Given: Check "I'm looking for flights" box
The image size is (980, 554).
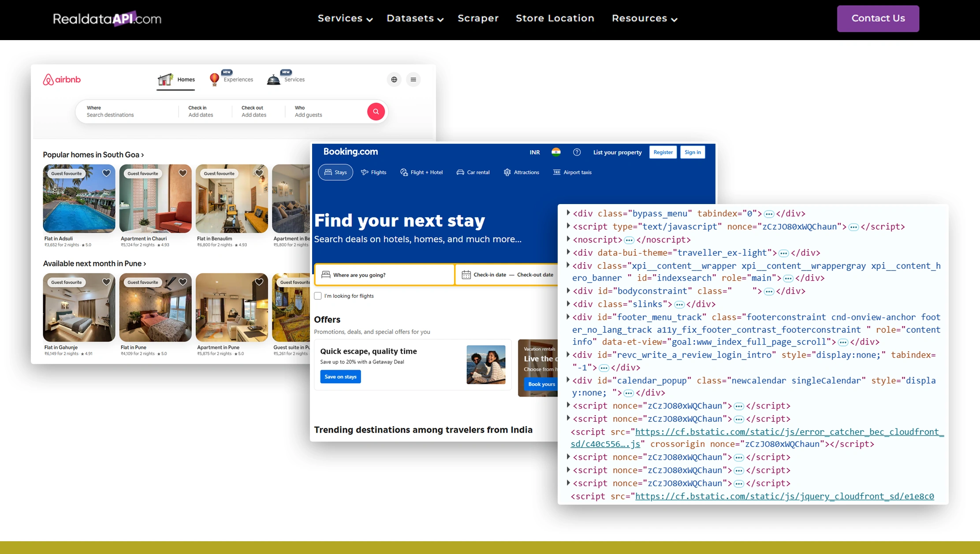Looking at the screenshot, I should click(x=318, y=296).
